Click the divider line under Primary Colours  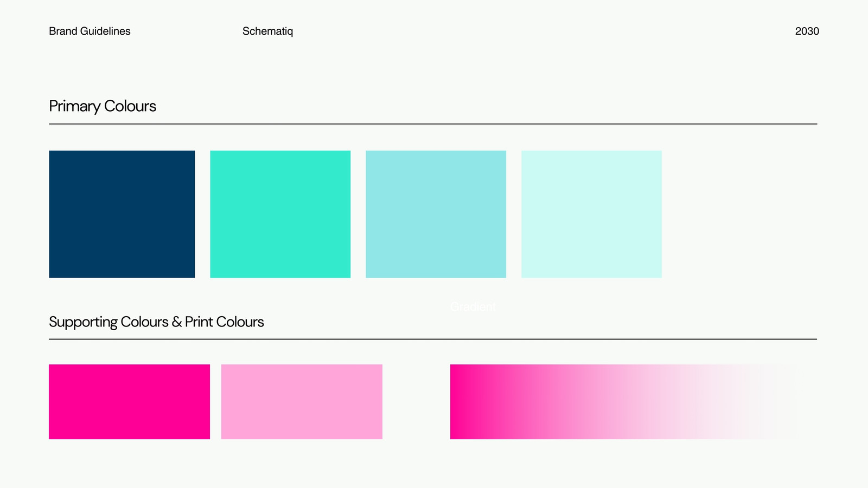433,124
